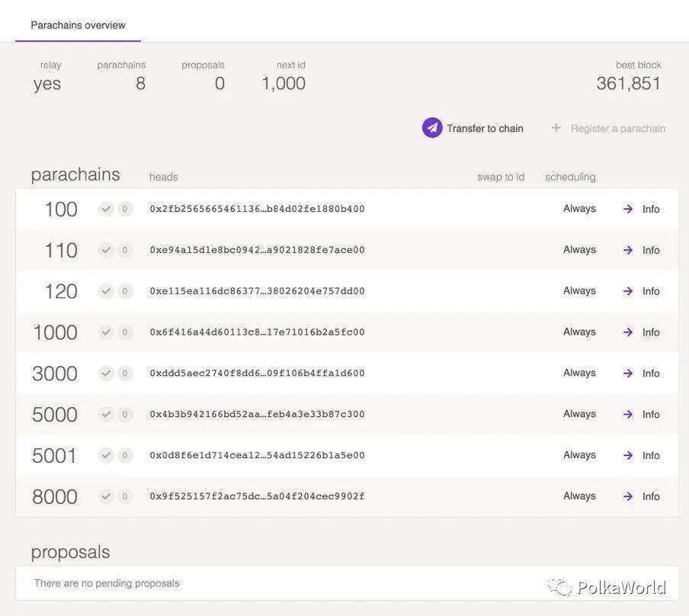
Task: Select head hash 0xe94a15d1e8bc0942…a9021828fe7ace00
Action: pyautogui.click(x=257, y=250)
